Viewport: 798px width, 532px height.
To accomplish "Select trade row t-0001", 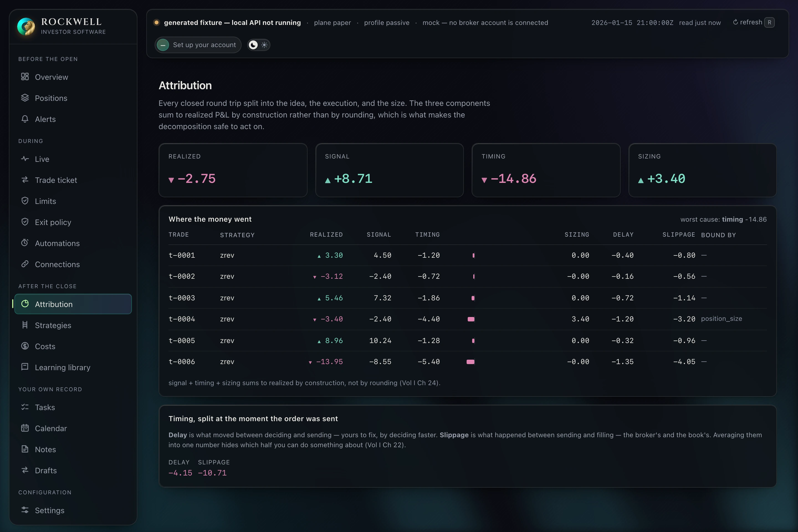I will (x=467, y=255).
